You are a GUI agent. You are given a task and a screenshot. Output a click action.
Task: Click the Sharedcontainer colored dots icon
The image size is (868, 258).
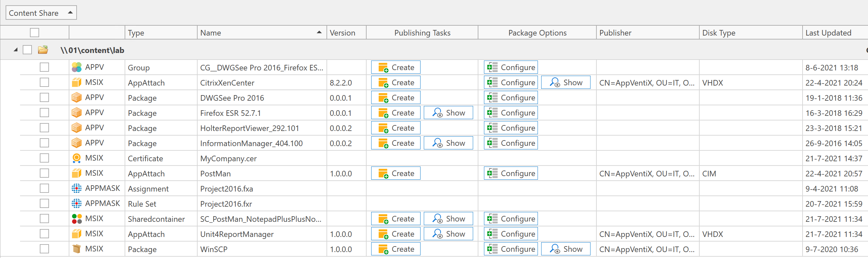click(77, 219)
